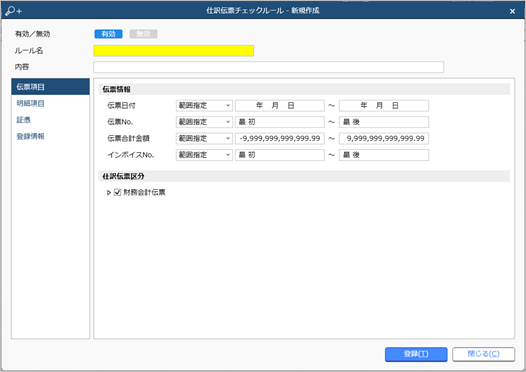Select the 伝票項目 tab
The image size is (526, 372).
pos(50,87)
